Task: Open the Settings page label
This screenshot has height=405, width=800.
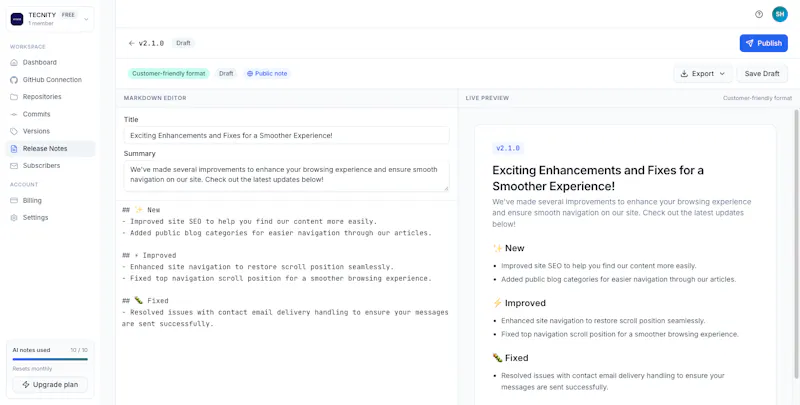Action: 35,218
